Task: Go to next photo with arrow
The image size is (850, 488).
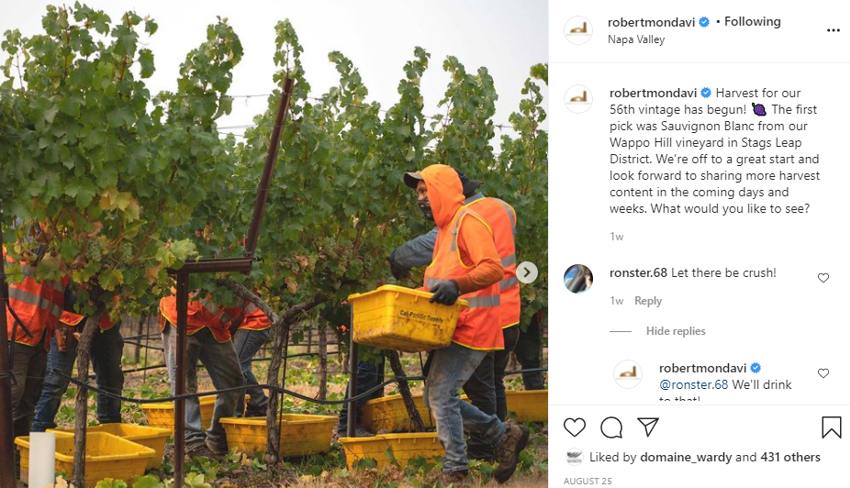Action: click(x=527, y=272)
